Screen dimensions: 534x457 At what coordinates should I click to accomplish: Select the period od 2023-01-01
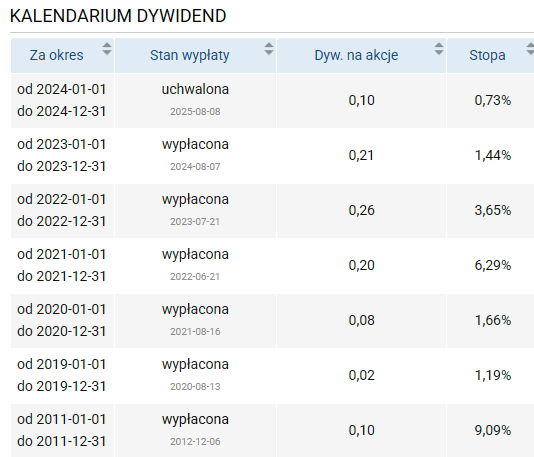click(x=62, y=144)
